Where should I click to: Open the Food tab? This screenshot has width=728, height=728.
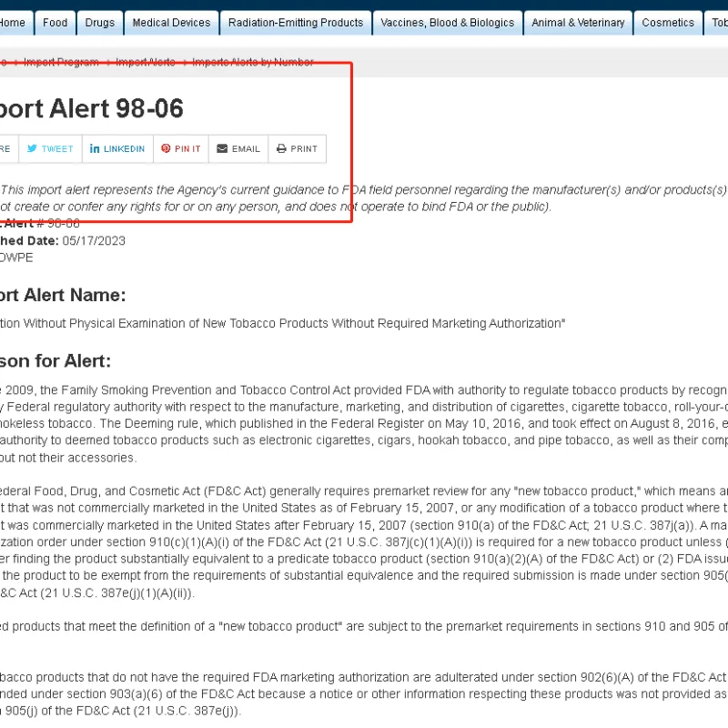pos(56,23)
